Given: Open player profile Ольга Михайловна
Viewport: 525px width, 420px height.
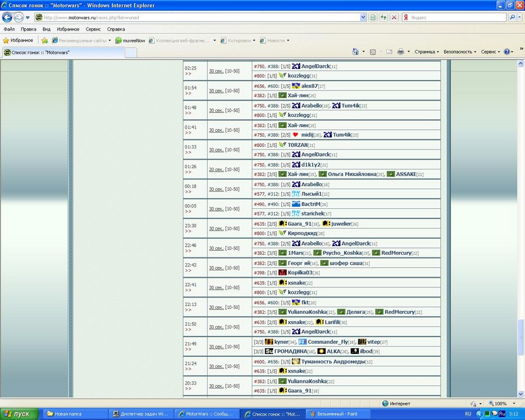Looking at the screenshot, I should pos(352,174).
